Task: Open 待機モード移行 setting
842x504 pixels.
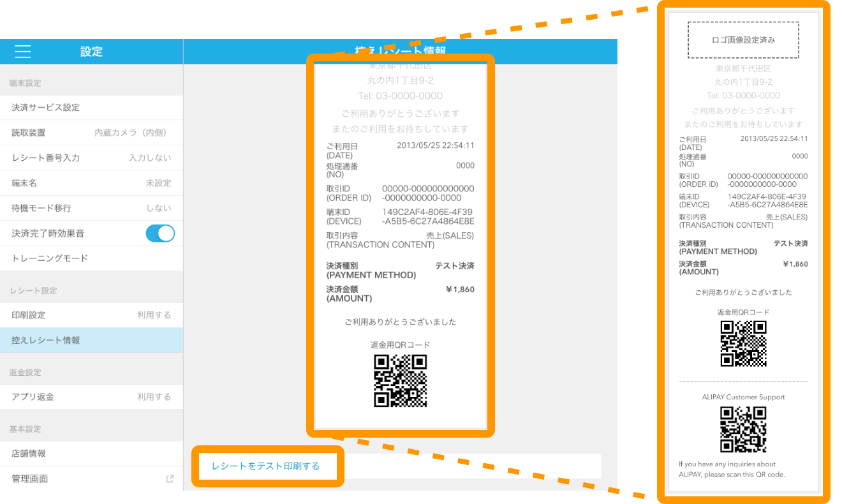Action: [91, 208]
